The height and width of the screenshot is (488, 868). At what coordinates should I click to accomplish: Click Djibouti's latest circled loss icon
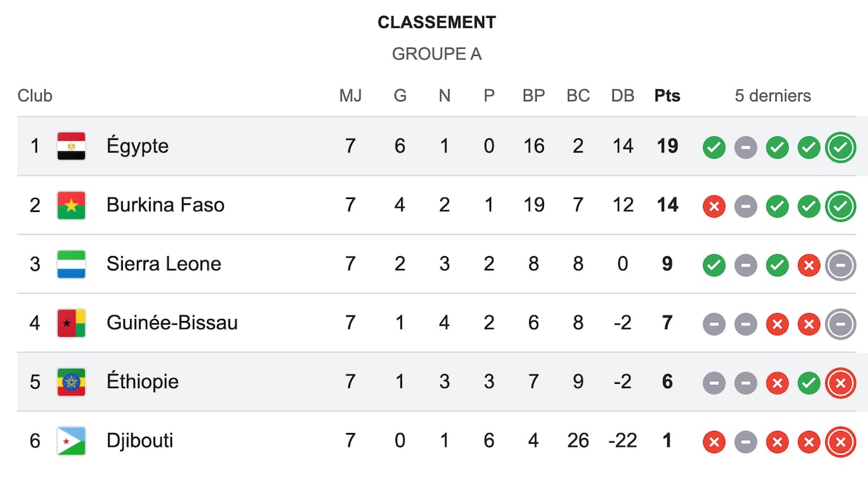tap(840, 442)
